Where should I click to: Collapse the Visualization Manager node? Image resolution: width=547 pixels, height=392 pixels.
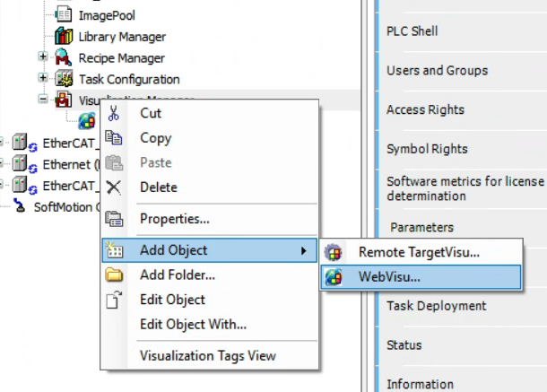42,100
